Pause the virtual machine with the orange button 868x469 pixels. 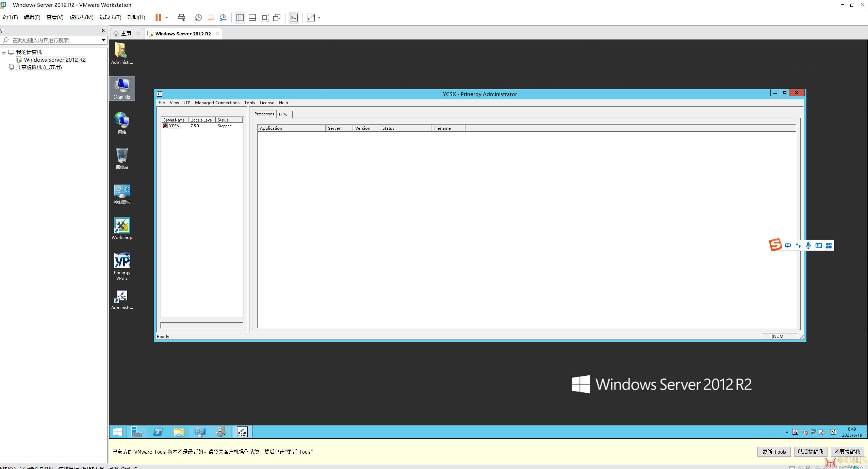point(158,17)
